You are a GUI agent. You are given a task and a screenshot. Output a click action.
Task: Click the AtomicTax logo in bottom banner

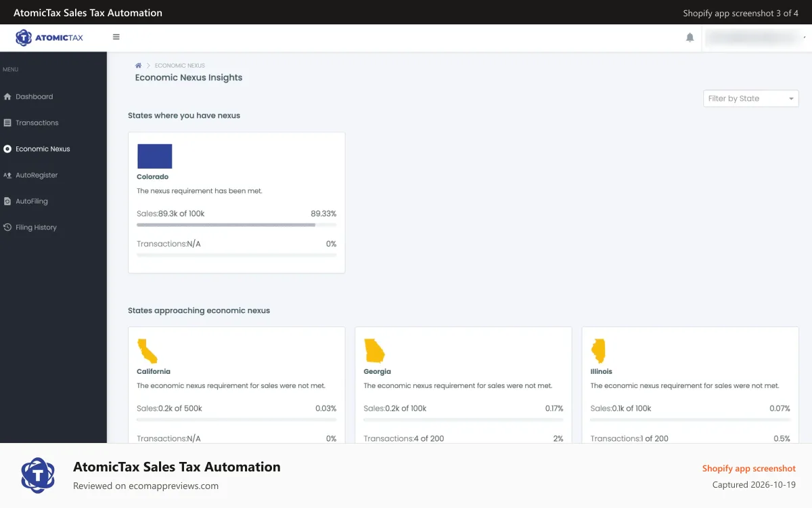pos(38,475)
